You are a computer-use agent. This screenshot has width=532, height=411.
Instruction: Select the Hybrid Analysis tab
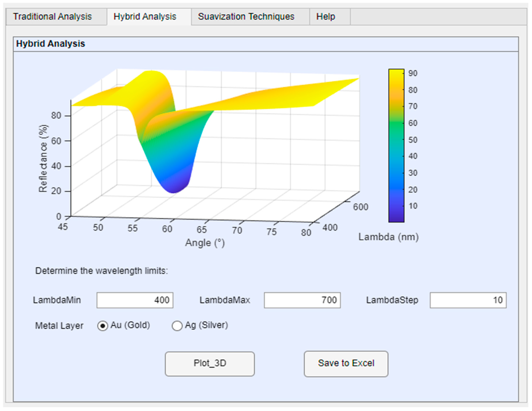[x=145, y=17]
